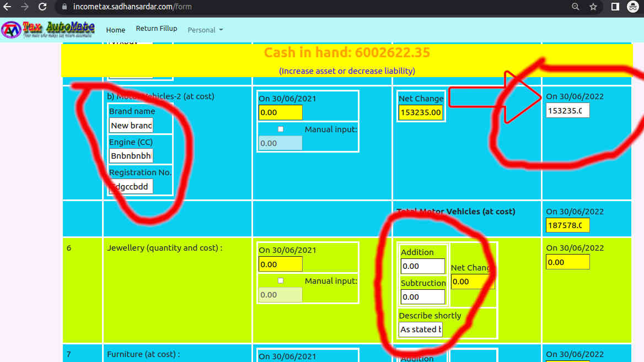Click the browser back arrow
644x362 pixels.
click(8, 7)
